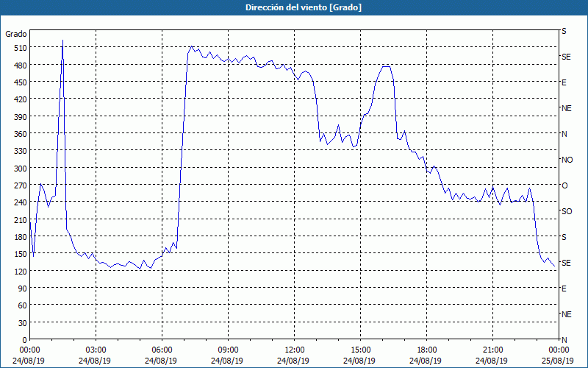Viewport: 588px width, 368px height.
Task: Select the "SO" compass label on the right axis
Action: tap(567, 211)
